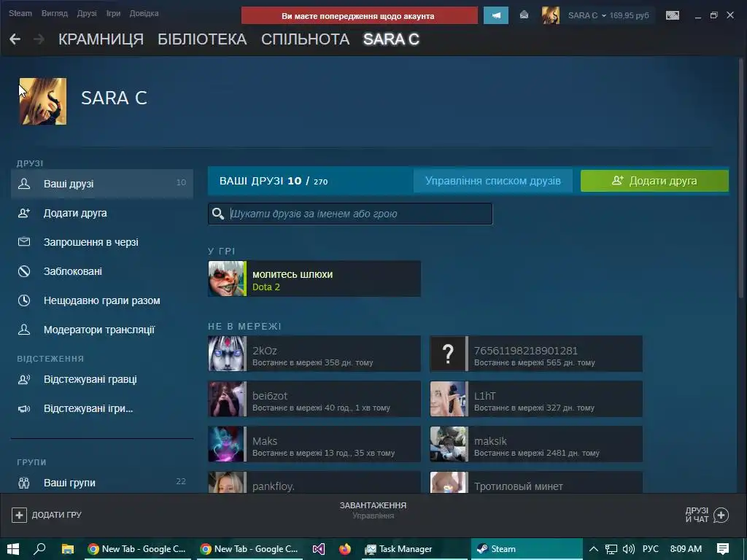747x560 pixels.
Task: Click Управління списком друзів button
Action: click(493, 181)
